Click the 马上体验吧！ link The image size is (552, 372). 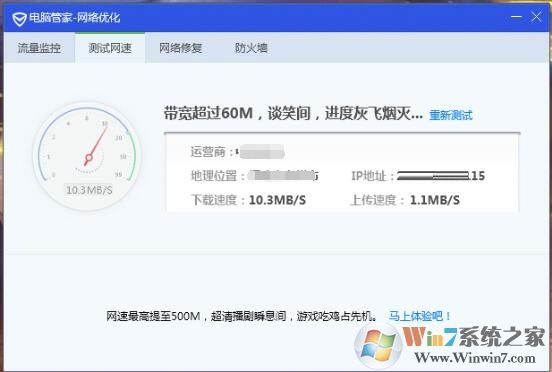(420, 316)
